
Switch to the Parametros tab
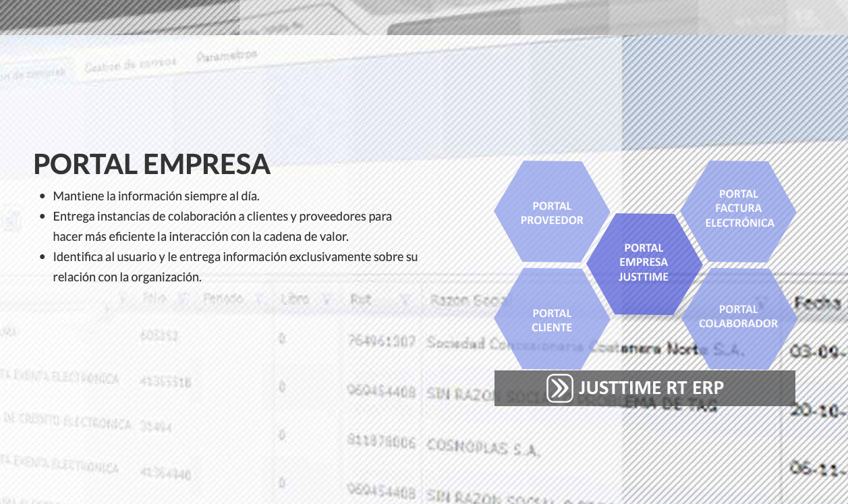click(227, 56)
